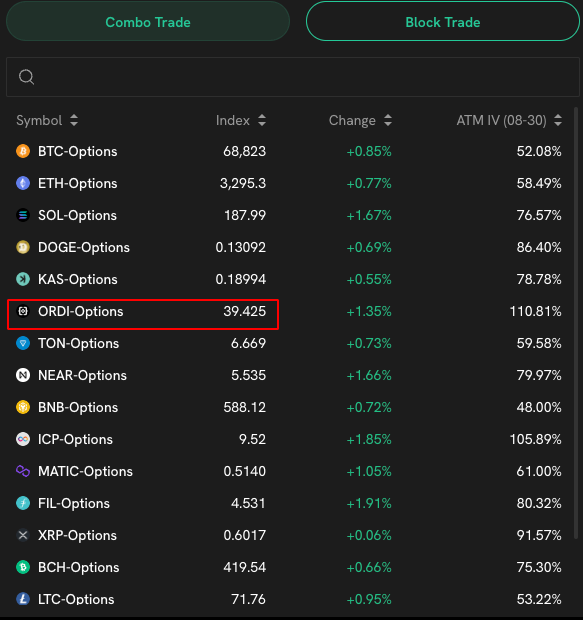Click the Toncoin coin icon
This screenshot has height=620, width=583.
[x=23, y=343]
